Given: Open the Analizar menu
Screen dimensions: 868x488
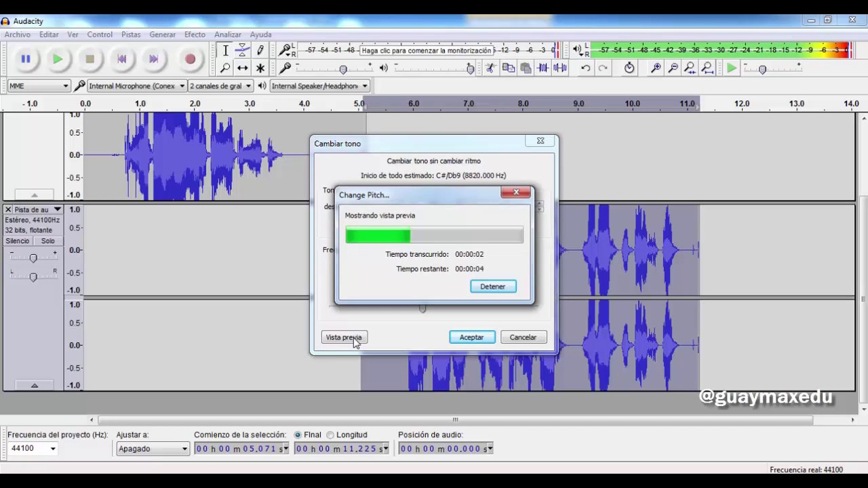Looking at the screenshot, I should (228, 35).
